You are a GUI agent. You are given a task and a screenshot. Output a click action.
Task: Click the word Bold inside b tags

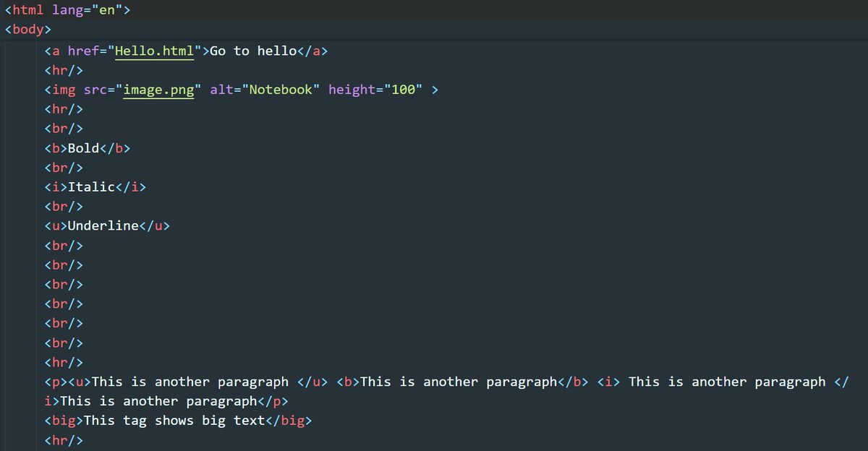click(x=83, y=149)
